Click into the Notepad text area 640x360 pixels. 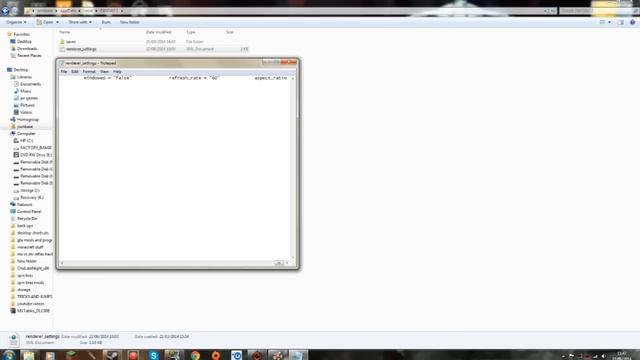[175, 167]
